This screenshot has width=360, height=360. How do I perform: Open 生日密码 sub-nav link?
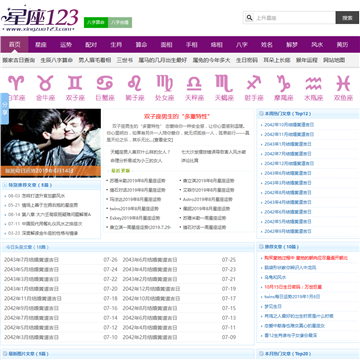coord(247,60)
